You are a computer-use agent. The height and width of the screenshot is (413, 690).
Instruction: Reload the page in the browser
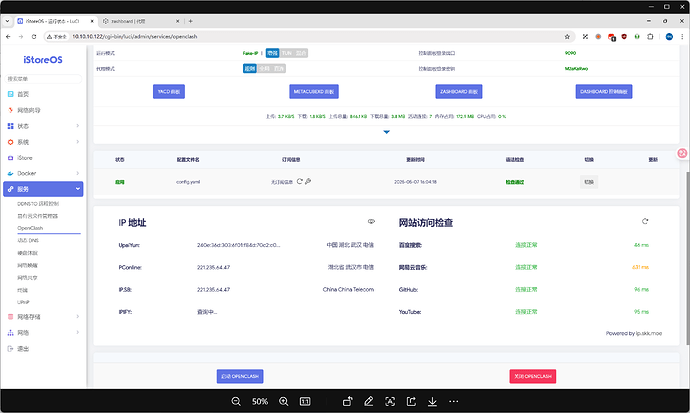(34, 37)
